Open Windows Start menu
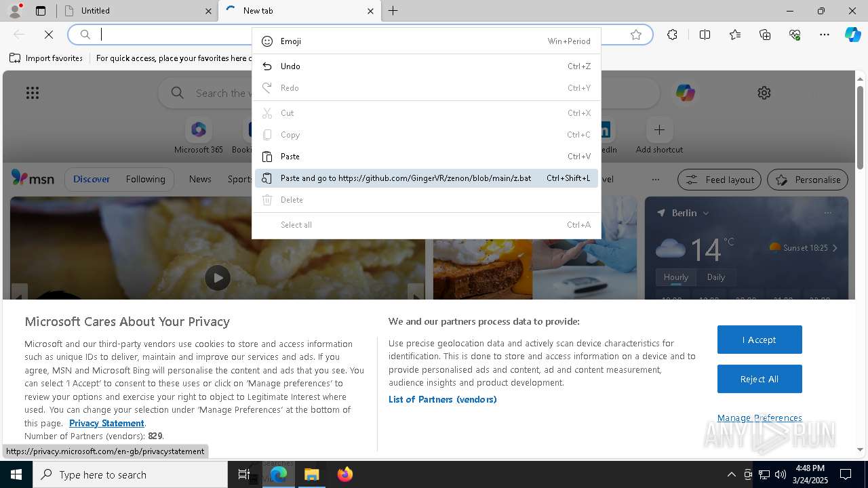The height and width of the screenshot is (488, 868). pos(16,474)
